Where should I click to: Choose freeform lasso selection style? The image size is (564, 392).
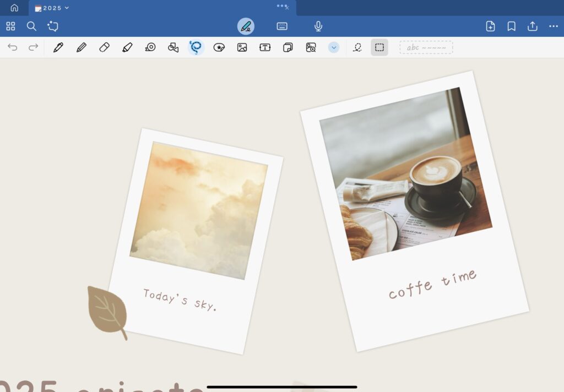[357, 47]
